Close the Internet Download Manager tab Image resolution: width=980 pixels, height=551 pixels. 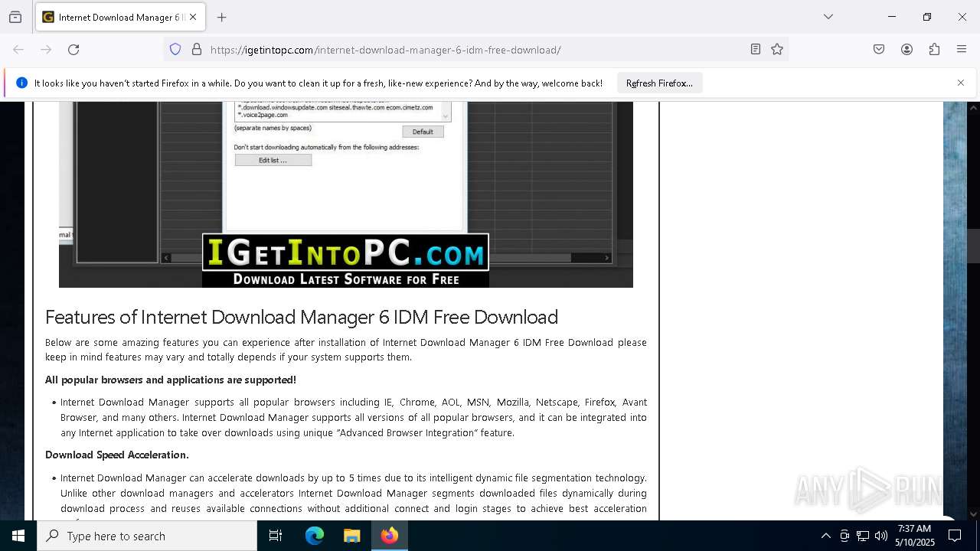(x=193, y=17)
